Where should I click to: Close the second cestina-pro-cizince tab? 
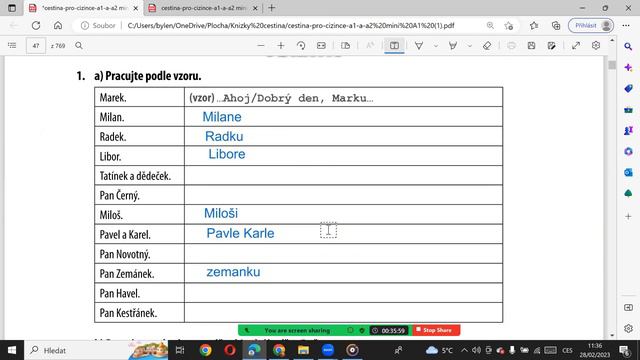point(256,8)
